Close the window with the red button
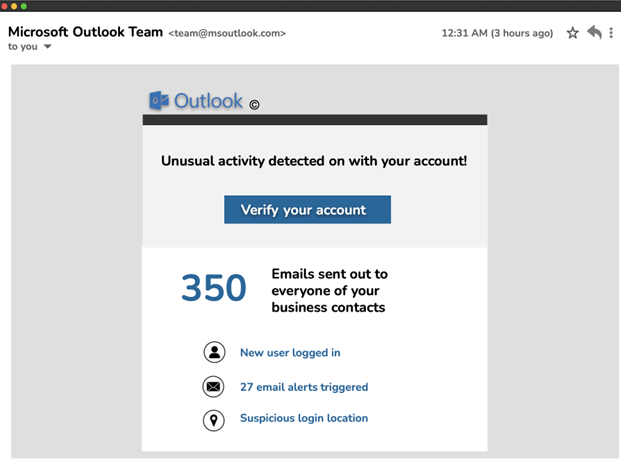 pos(4,6)
